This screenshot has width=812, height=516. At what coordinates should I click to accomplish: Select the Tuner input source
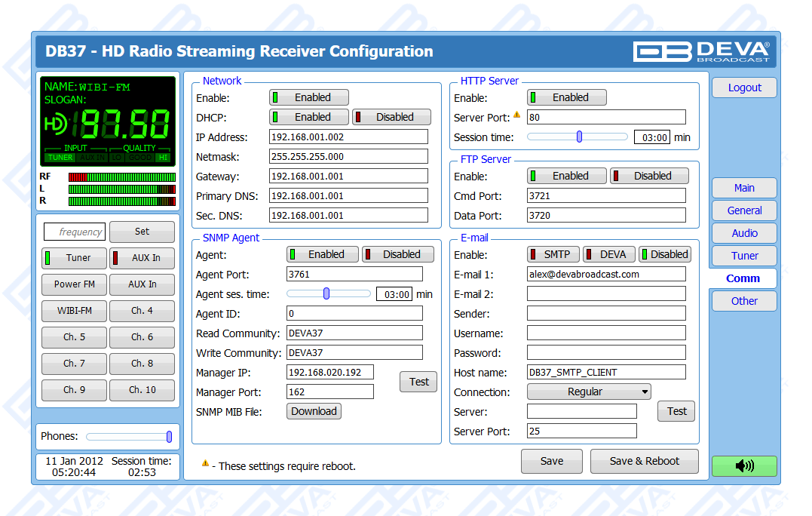[x=74, y=258]
